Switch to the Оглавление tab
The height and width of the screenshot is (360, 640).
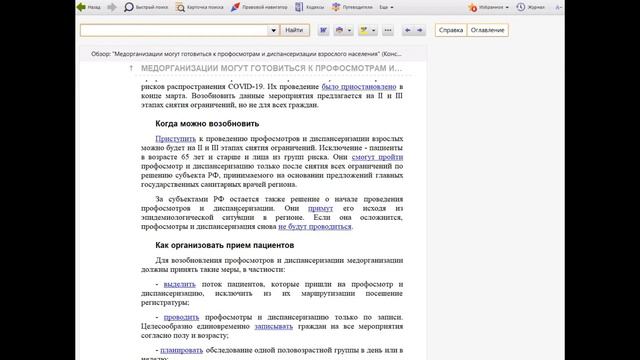(487, 30)
